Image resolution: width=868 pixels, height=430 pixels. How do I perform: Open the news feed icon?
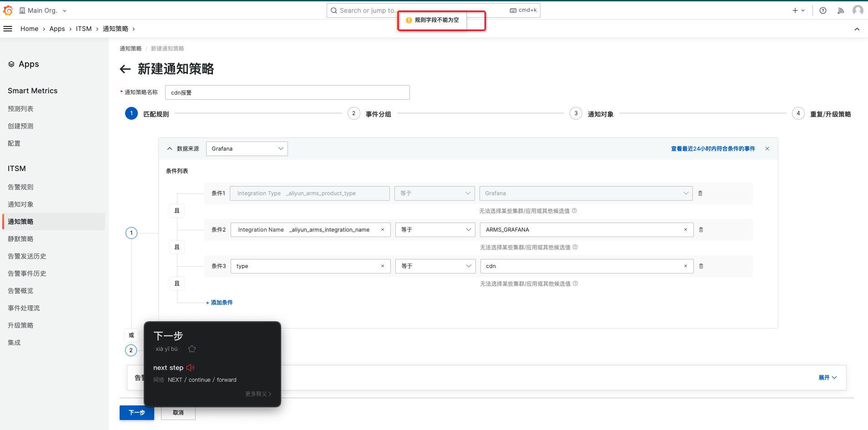(841, 10)
